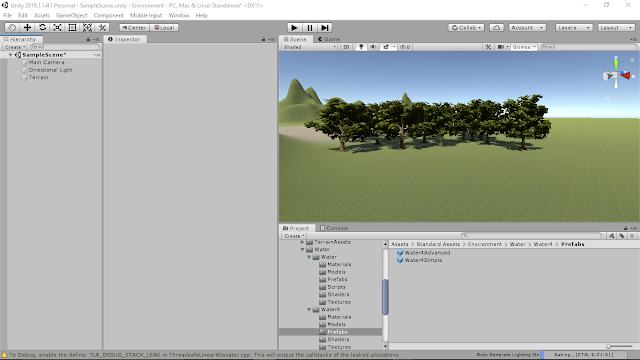This screenshot has width=640, height=360.
Task: Open the Layers dropdown
Action: (x=573, y=28)
